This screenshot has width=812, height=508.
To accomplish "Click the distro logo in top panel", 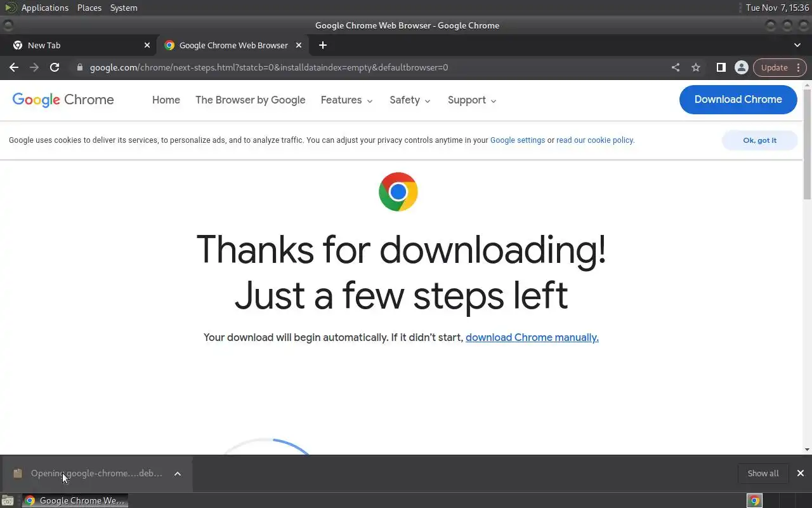I will (10, 8).
